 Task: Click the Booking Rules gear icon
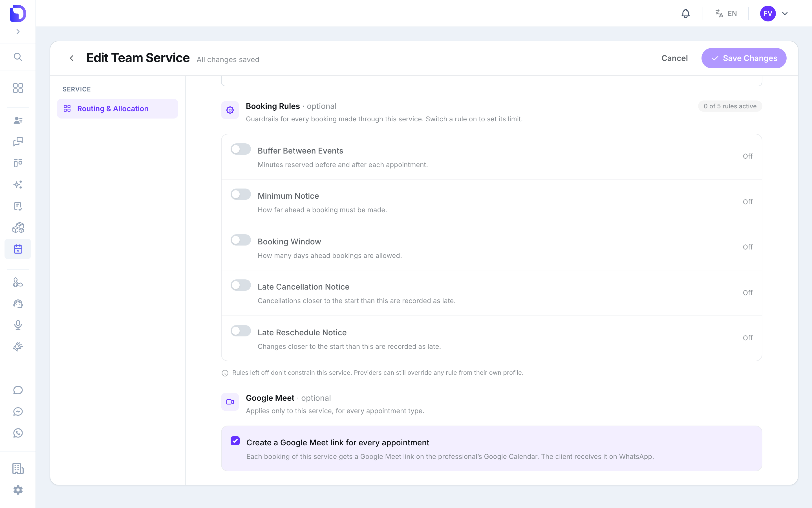(230, 110)
